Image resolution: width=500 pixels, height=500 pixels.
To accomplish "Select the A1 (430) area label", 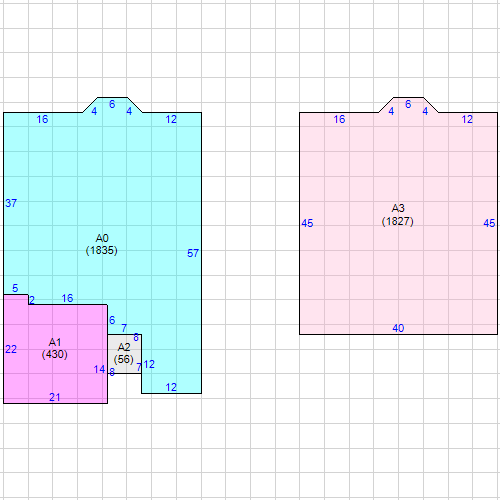I will click(x=55, y=348).
